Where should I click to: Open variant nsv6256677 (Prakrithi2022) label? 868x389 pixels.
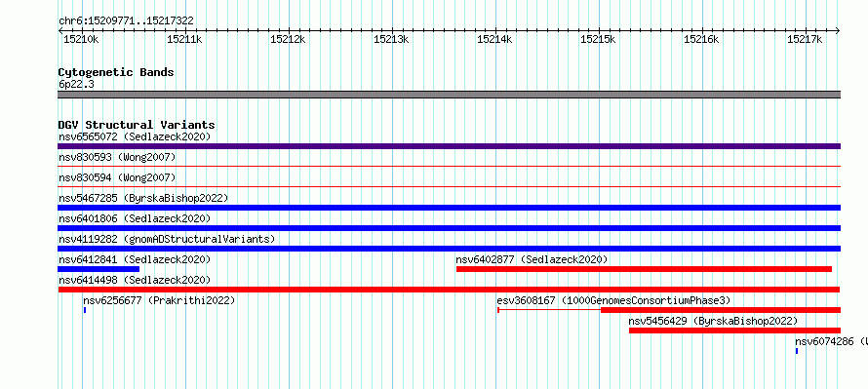pyautogui.click(x=159, y=300)
